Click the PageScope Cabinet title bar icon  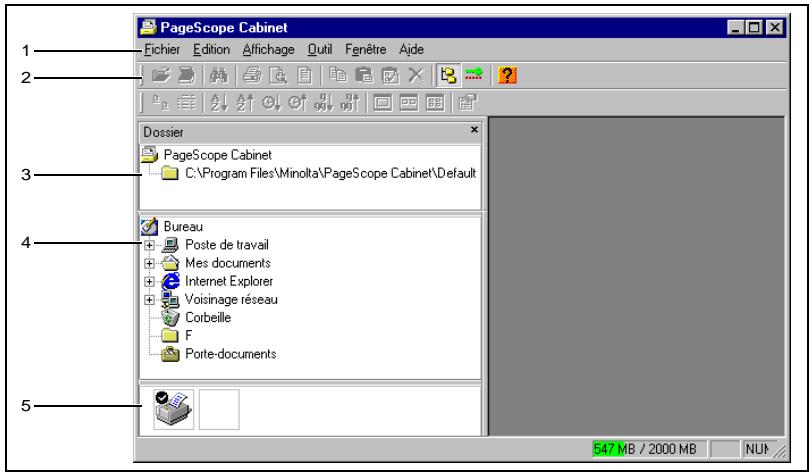point(149,27)
